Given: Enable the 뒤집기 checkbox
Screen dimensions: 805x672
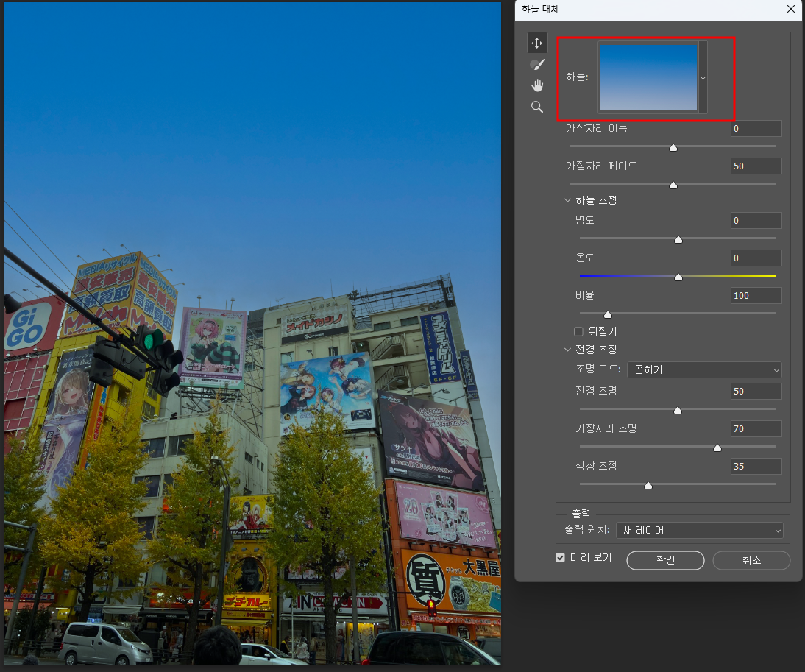Looking at the screenshot, I should (x=578, y=332).
